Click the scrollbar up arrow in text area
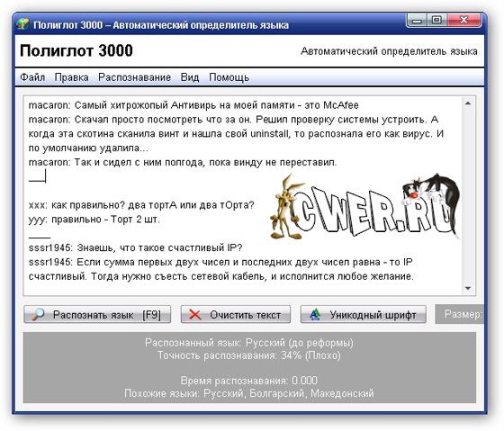 468,103
